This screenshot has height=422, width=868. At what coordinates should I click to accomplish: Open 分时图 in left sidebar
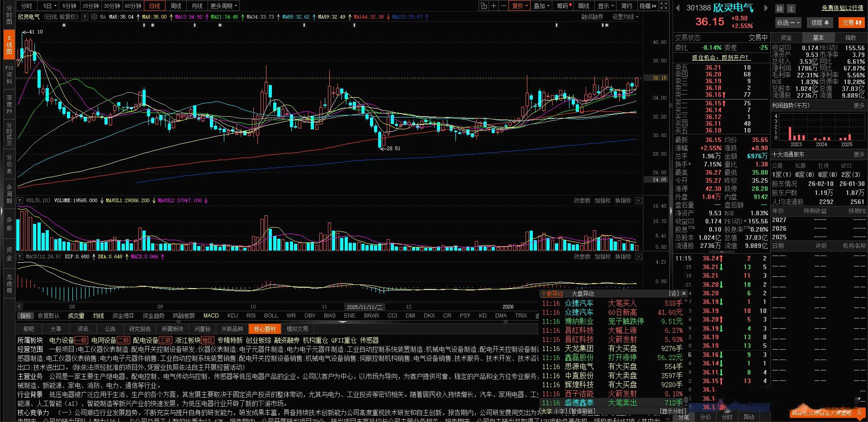click(9, 15)
